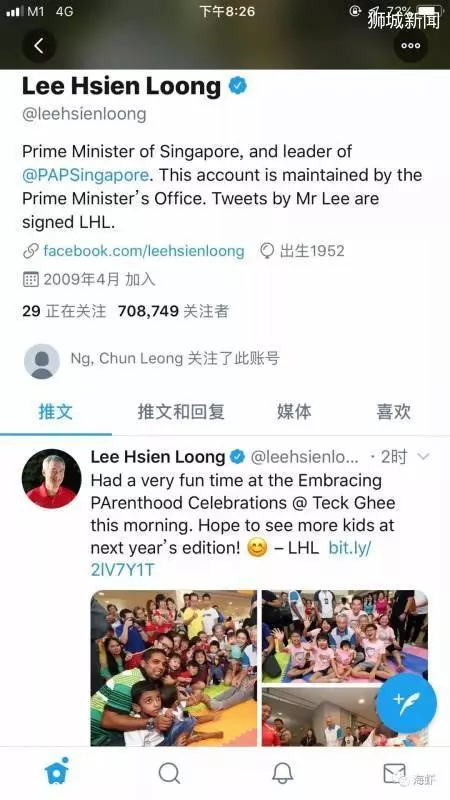Open the notifications bell icon
450x800 pixels.
pyautogui.click(x=282, y=773)
